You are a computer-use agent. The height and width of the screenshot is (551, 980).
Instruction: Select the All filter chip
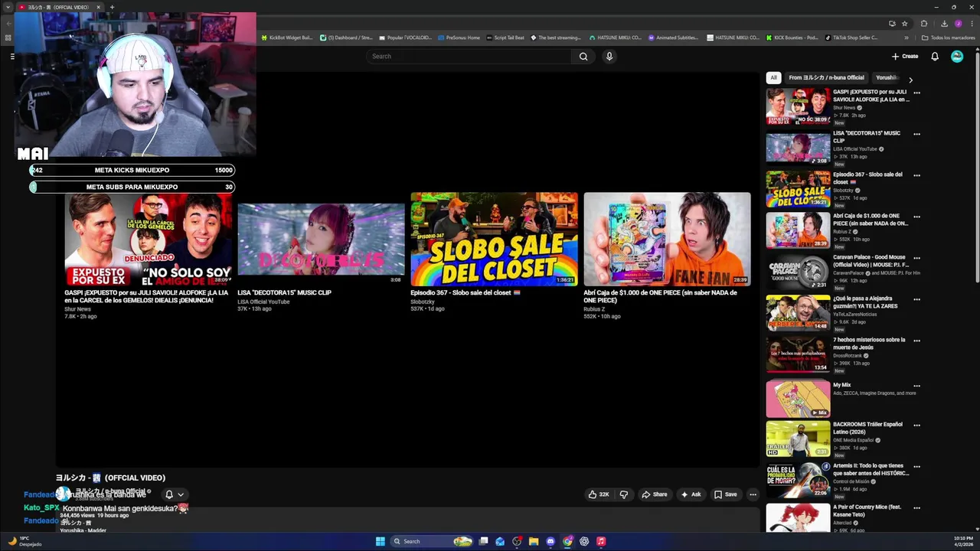click(x=773, y=77)
